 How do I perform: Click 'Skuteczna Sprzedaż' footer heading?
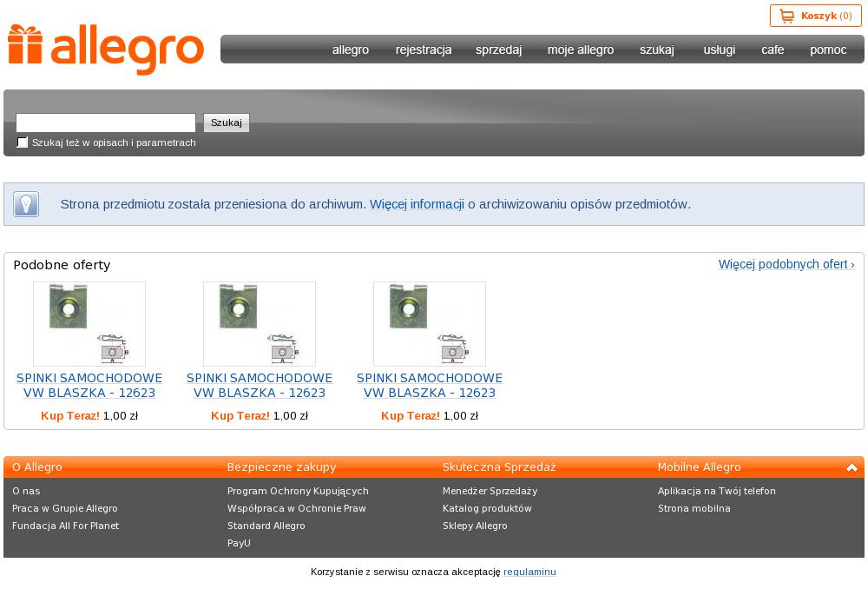coord(499,467)
